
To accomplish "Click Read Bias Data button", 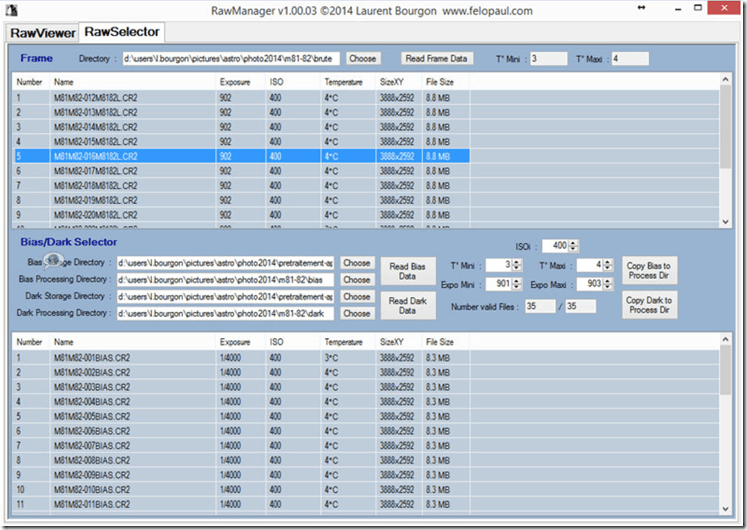I will [x=407, y=271].
